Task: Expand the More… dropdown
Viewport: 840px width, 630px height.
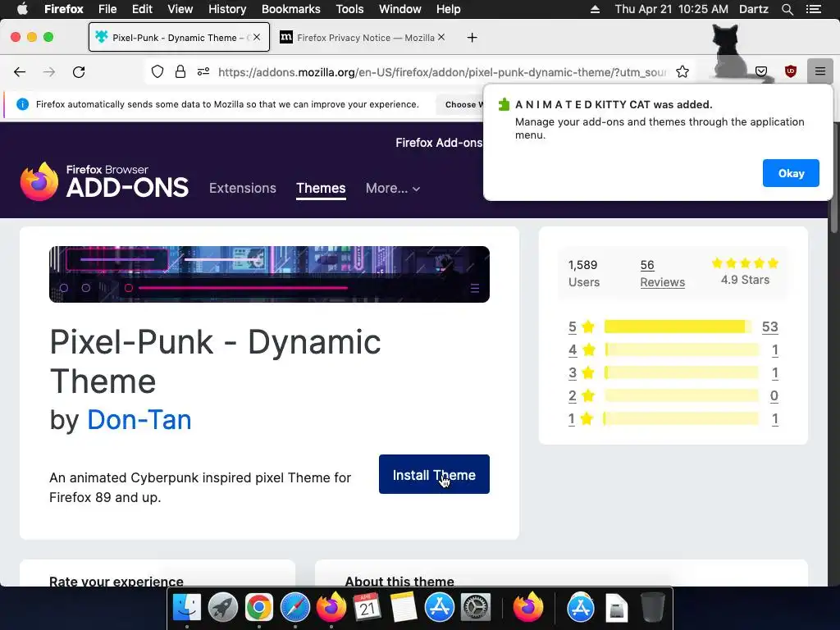Action: pyautogui.click(x=393, y=188)
